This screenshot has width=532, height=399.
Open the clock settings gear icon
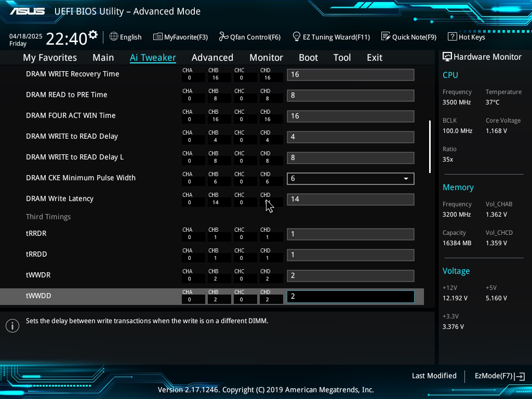(x=93, y=34)
